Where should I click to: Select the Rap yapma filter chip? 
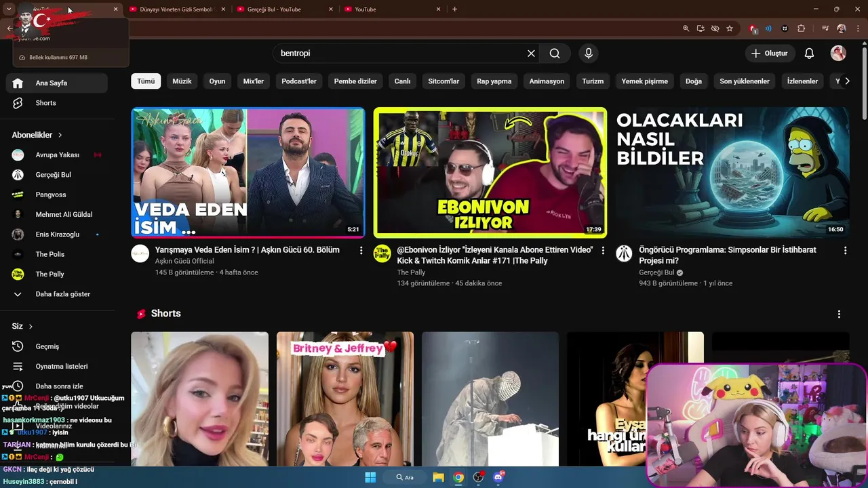tap(494, 81)
